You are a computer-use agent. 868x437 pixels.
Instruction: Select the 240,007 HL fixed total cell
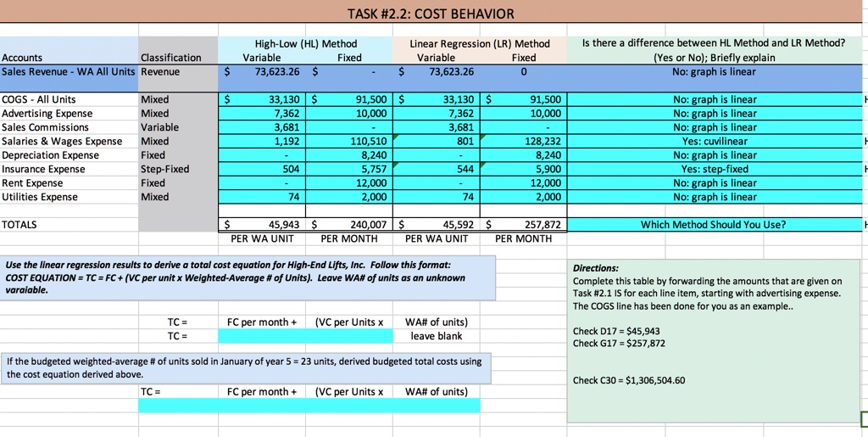pyautogui.click(x=348, y=224)
